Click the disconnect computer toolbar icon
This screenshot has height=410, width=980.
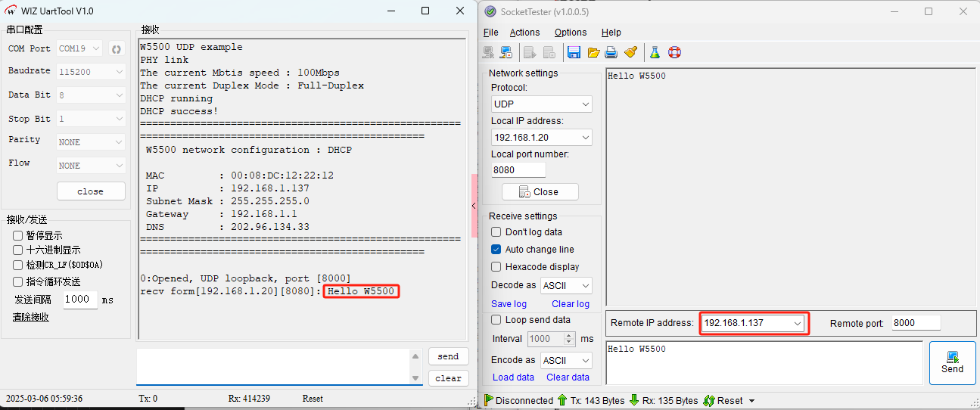pos(506,52)
